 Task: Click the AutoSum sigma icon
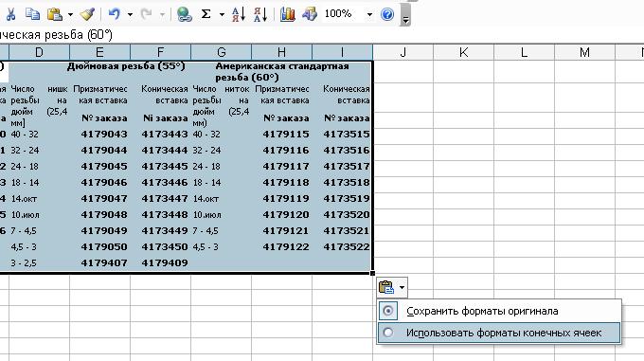click(206, 14)
